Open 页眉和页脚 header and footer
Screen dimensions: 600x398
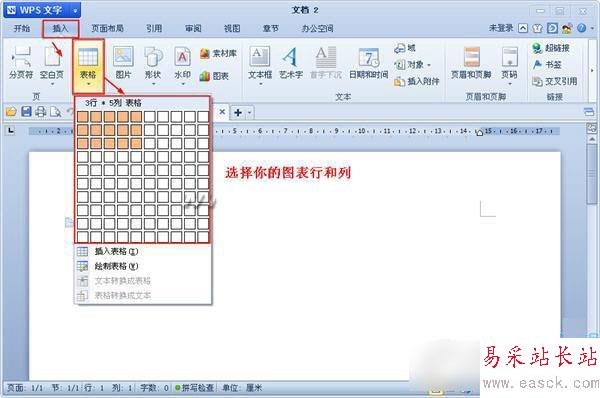[471, 63]
